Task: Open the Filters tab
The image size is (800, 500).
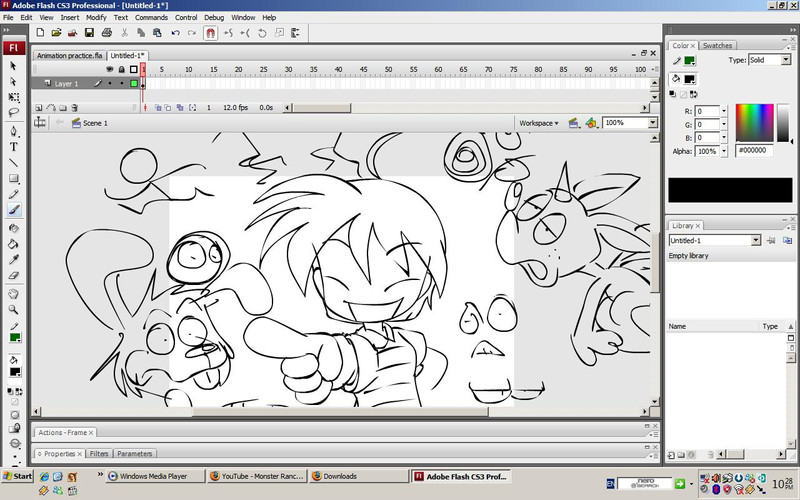Action: pyautogui.click(x=99, y=454)
